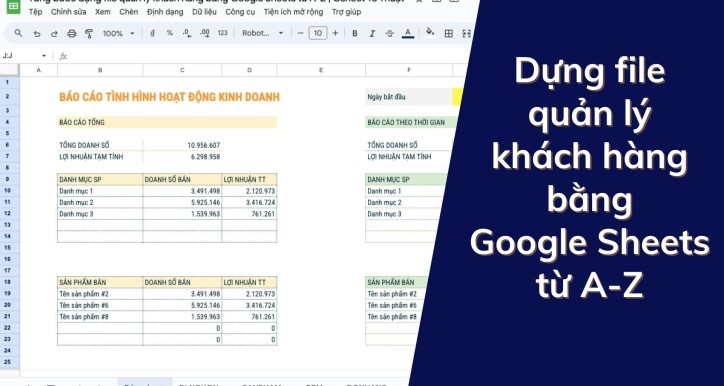
Task: Apply percent format with % icon
Action: pos(169,33)
